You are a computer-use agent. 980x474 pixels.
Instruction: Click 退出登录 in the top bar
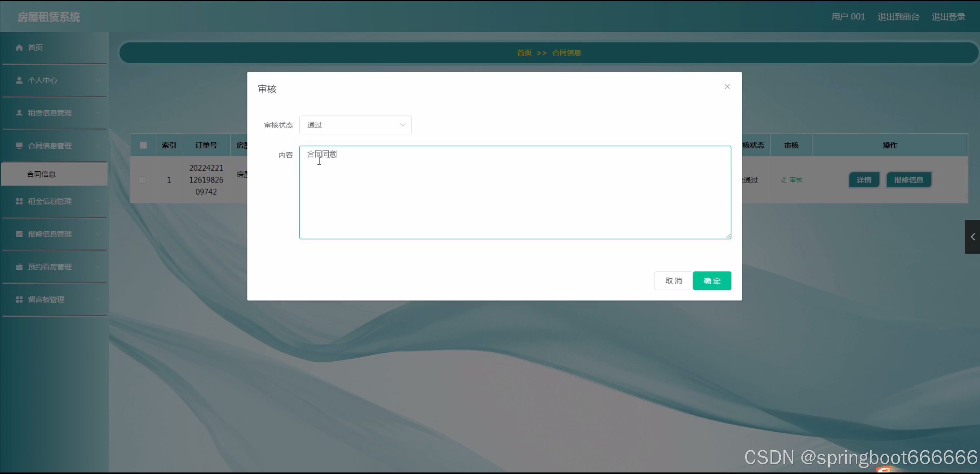point(948,17)
